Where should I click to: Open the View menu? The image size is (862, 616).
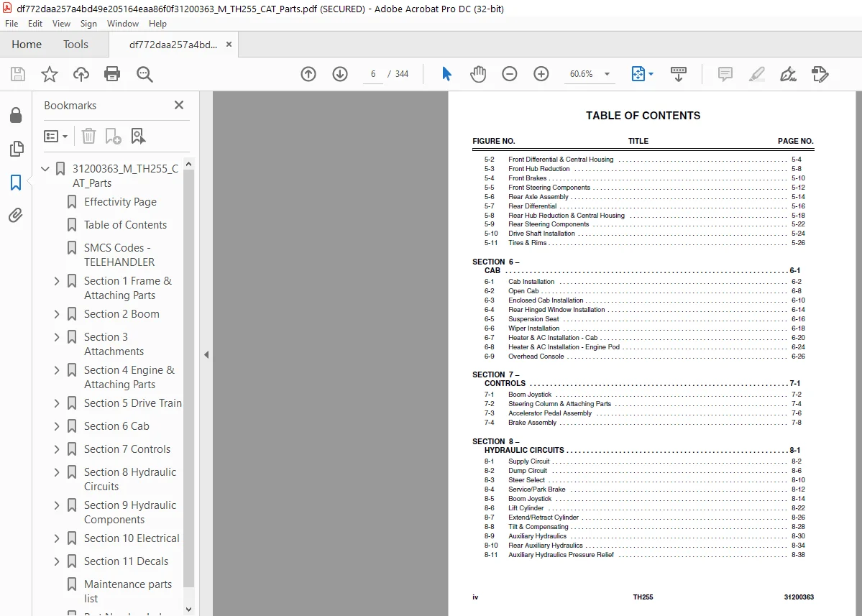pyautogui.click(x=61, y=24)
